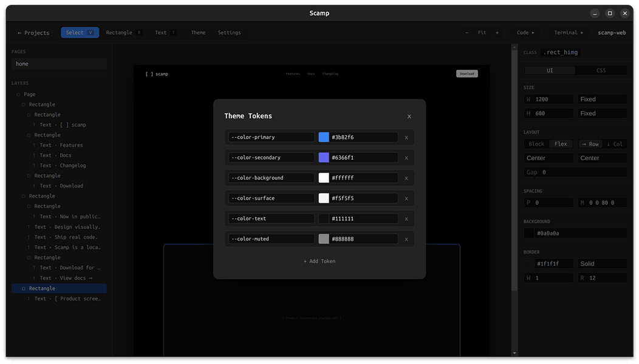Edit the .rect_himg class name

(561, 52)
